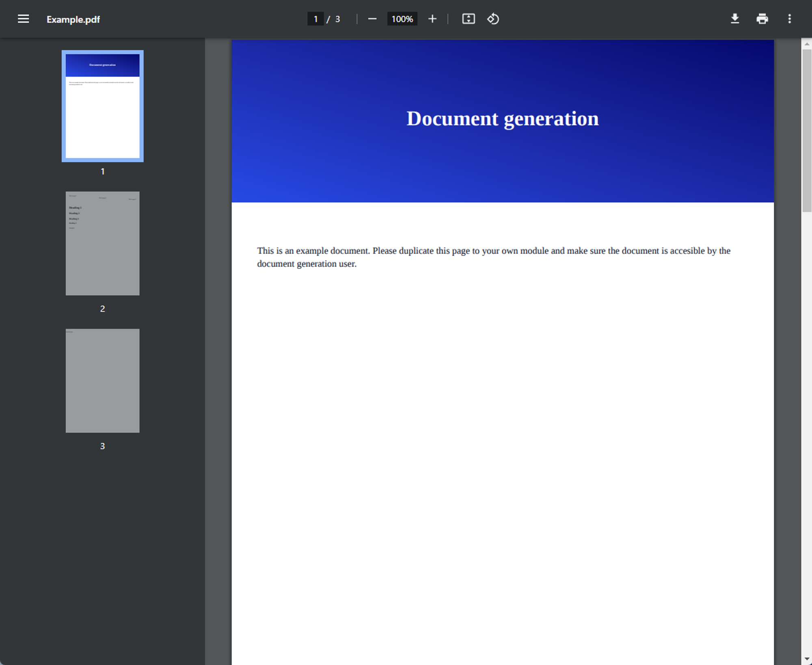Zoom in with the plus icon

coord(432,19)
